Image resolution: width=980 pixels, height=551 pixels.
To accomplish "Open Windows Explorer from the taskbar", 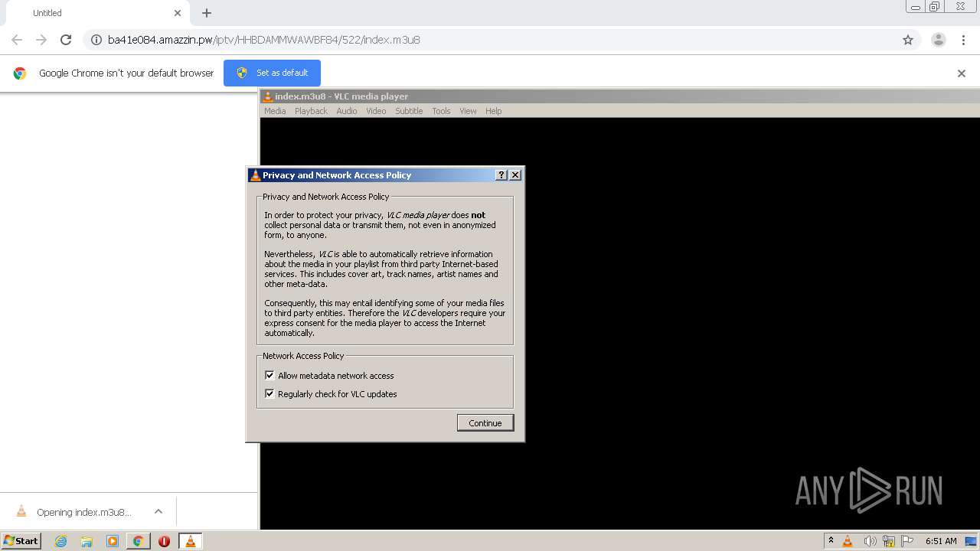I will pos(87,541).
